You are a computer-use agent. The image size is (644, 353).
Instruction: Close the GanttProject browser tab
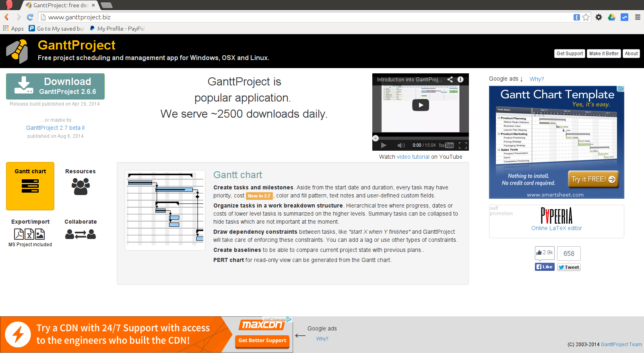click(93, 5)
